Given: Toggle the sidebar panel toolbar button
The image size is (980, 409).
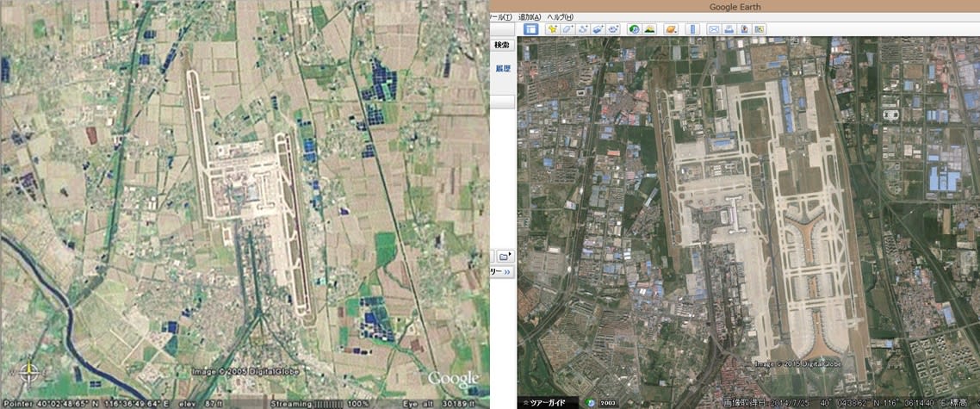Looking at the screenshot, I should point(530,28).
